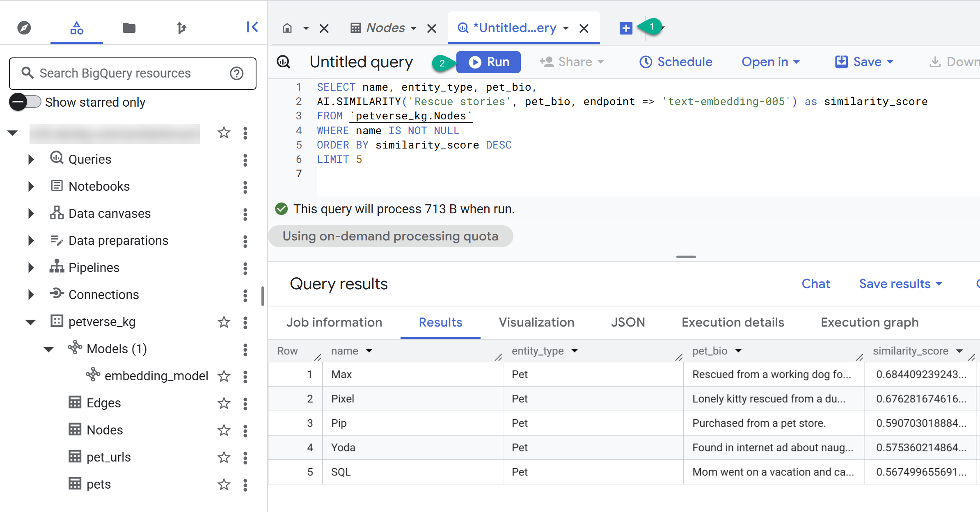Viewport: 980px width, 512px height.
Task: Open actions menu for Notebooks
Action: 245,187
